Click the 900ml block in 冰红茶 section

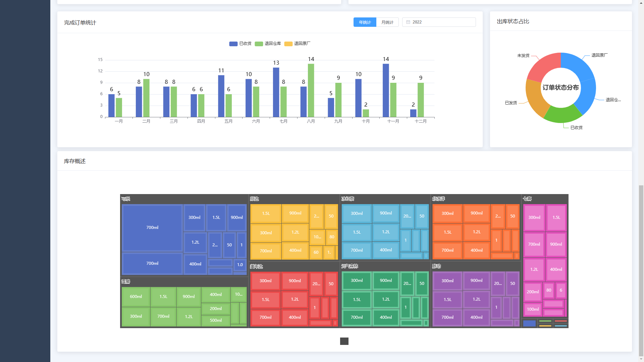[385, 213]
